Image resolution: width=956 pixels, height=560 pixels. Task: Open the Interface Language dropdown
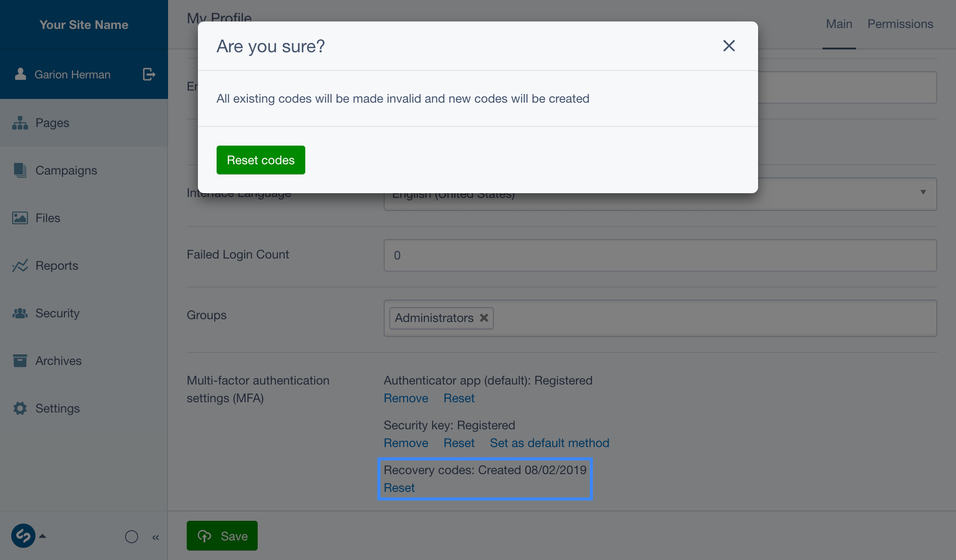(x=923, y=191)
